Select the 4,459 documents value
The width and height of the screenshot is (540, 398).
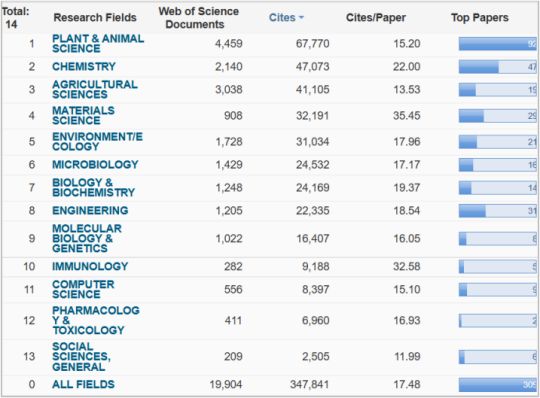[x=229, y=44]
